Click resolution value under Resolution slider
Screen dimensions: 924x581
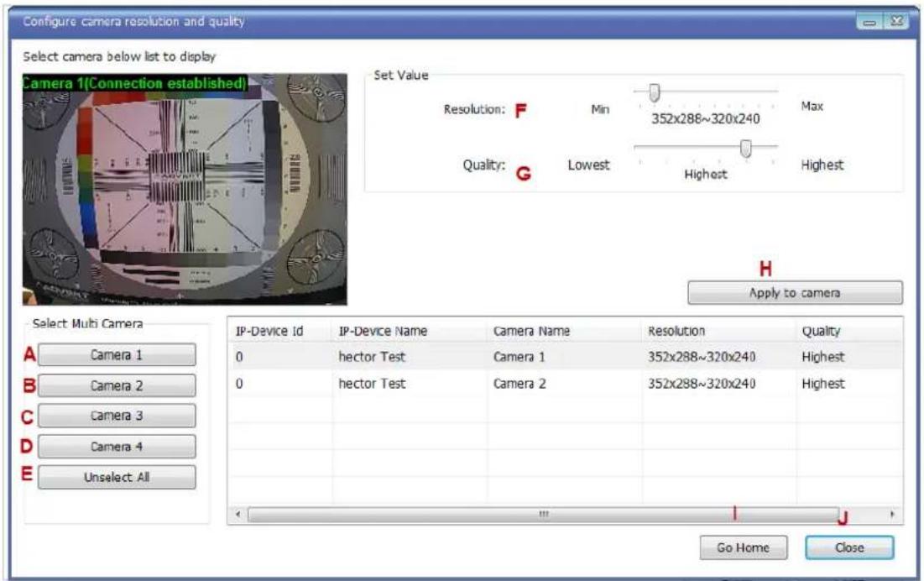coord(705,118)
